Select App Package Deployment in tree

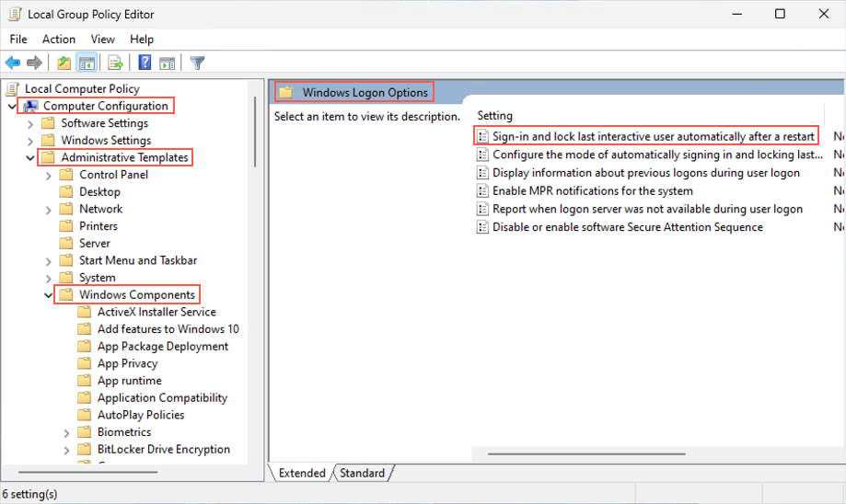(x=162, y=347)
